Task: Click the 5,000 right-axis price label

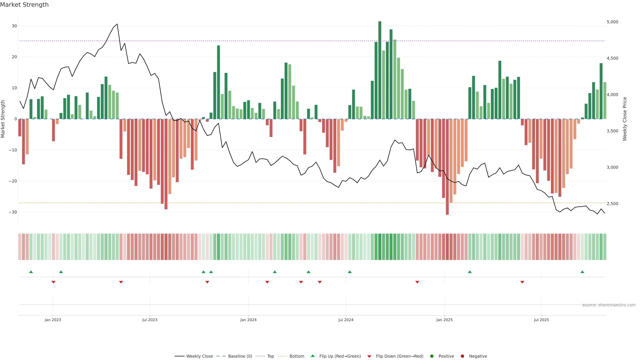Action: tap(612, 22)
